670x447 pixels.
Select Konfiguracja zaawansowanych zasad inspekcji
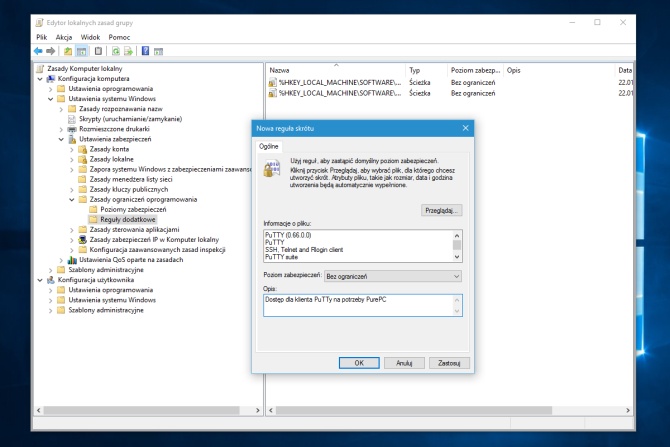(x=157, y=250)
